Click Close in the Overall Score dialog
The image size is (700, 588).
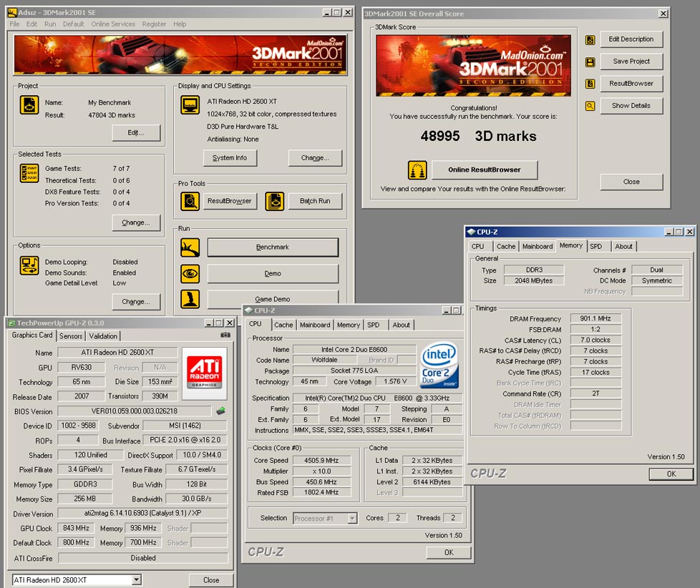coord(631,182)
